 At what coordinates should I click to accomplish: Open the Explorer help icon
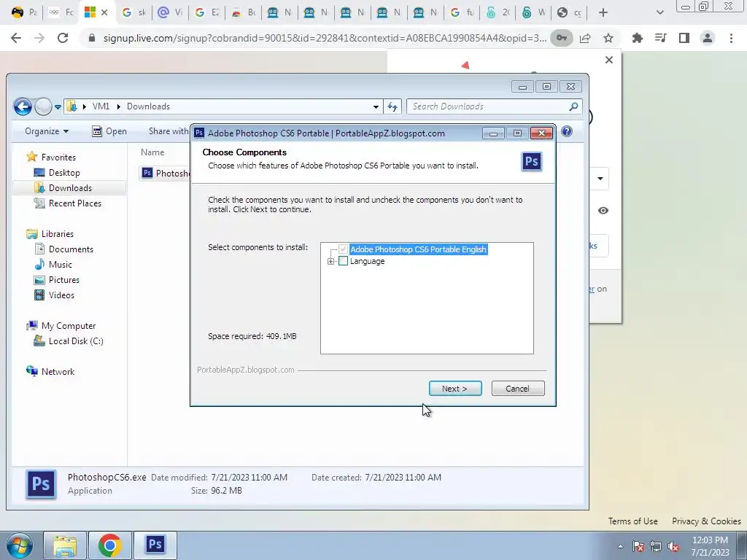coord(566,131)
